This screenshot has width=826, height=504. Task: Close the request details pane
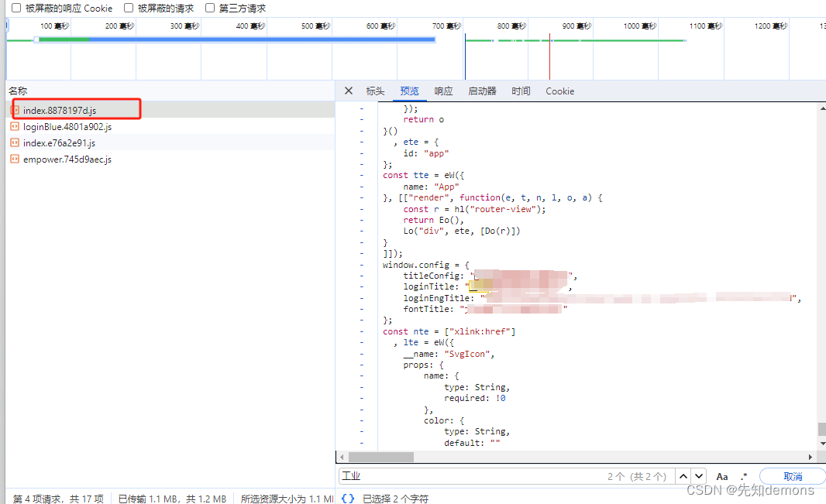[x=348, y=91]
